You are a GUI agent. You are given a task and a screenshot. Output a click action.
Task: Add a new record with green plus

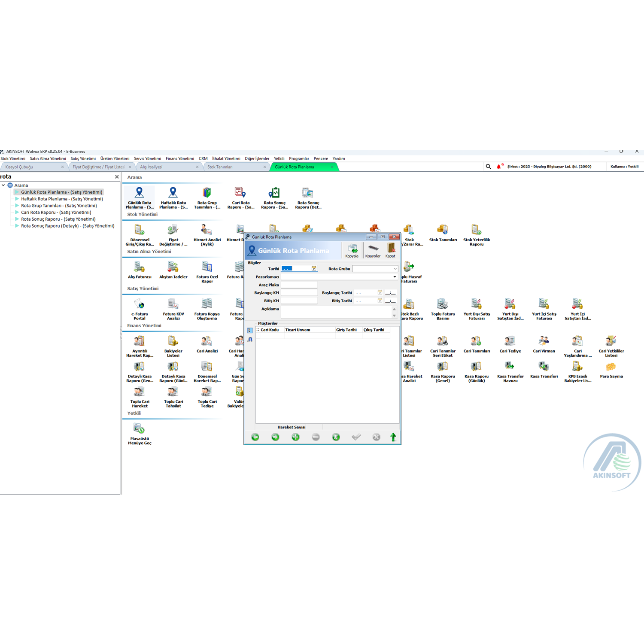(295, 437)
